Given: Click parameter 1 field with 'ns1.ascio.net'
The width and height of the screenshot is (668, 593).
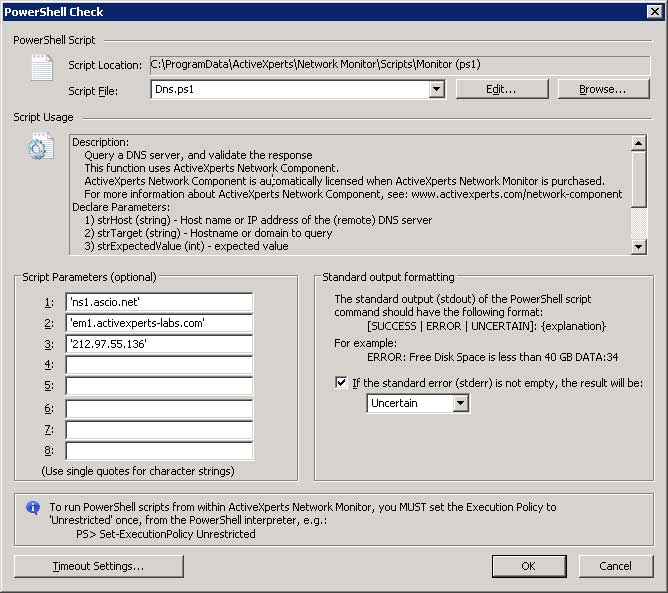Looking at the screenshot, I should 159,302.
